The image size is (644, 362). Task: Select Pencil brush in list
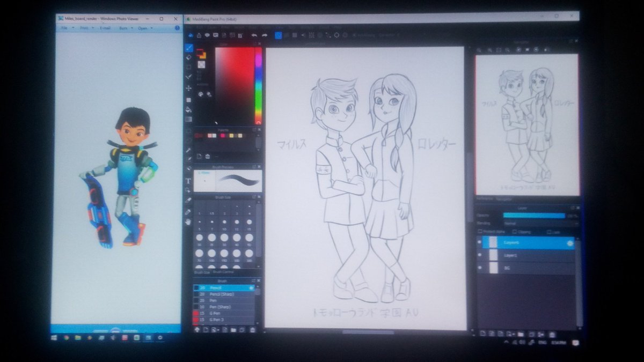point(224,288)
